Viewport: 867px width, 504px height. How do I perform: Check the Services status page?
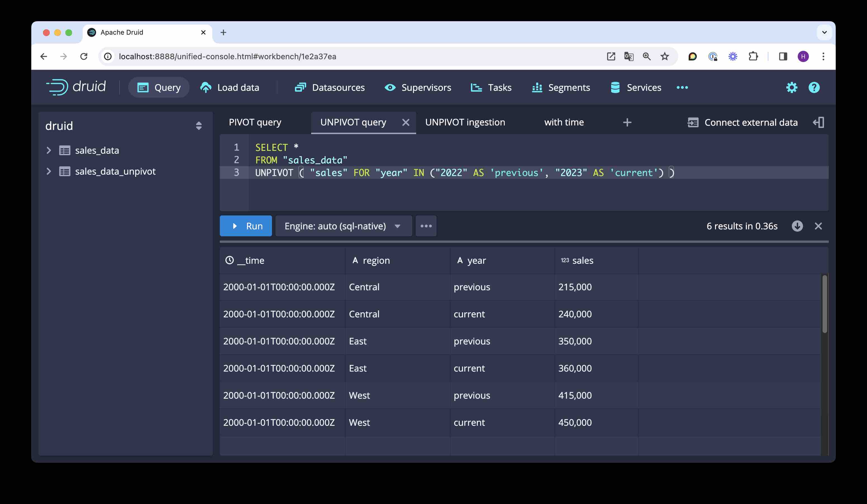635,87
